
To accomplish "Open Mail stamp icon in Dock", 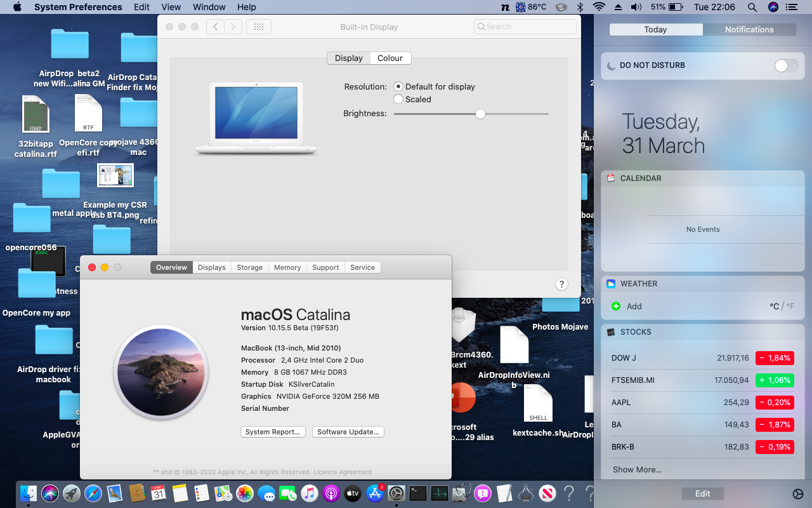I will (115, 493).
